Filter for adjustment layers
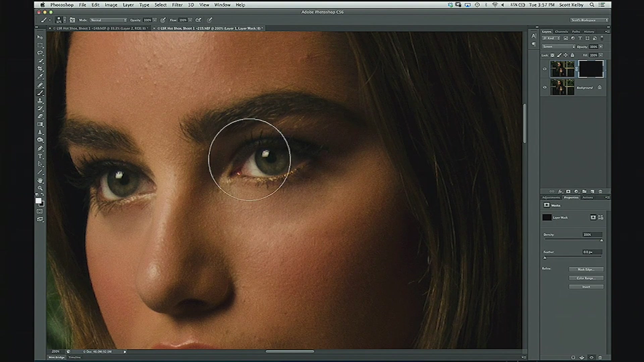644x362 pixels. click(573, 38)
